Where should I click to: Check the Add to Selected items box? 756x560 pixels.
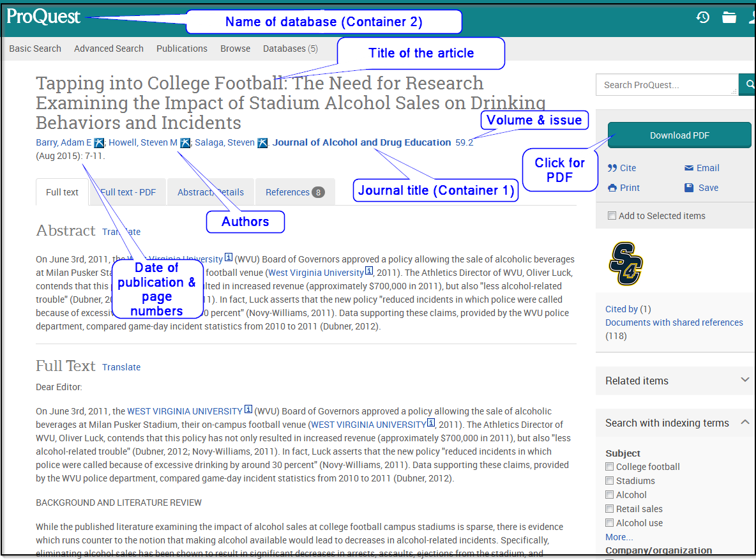point(612,216)
